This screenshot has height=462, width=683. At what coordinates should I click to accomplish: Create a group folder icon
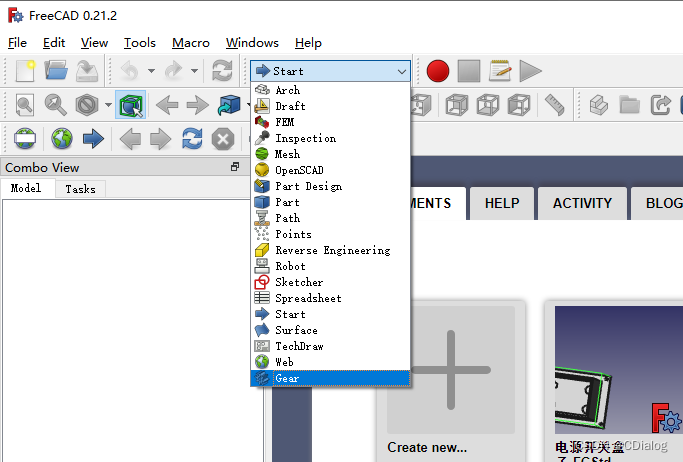tap(630, 105)
